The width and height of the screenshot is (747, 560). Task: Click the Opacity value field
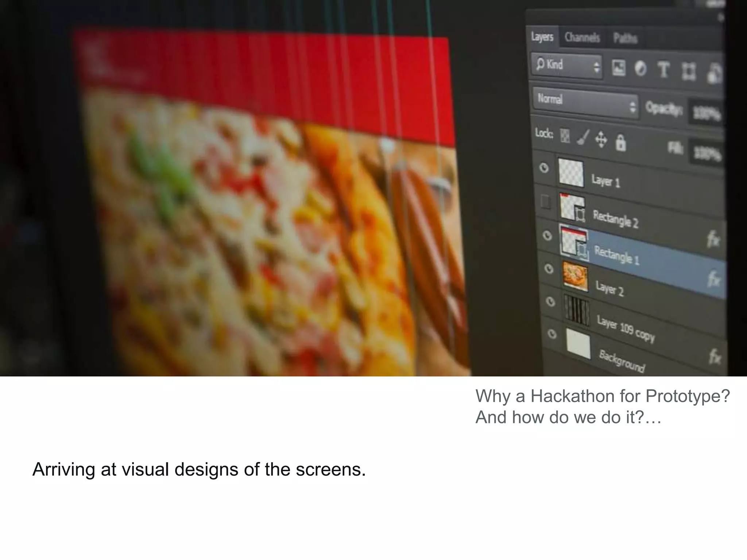point(706,114)
